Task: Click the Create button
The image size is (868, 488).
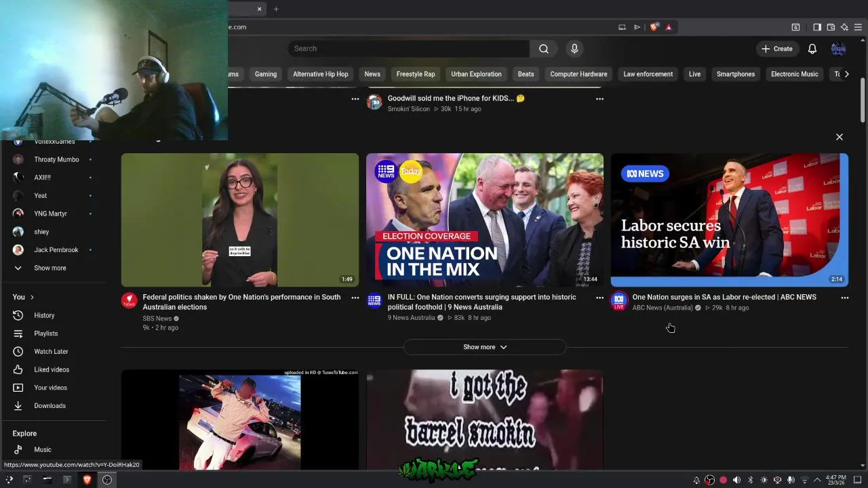Action: tap(776, 49)
